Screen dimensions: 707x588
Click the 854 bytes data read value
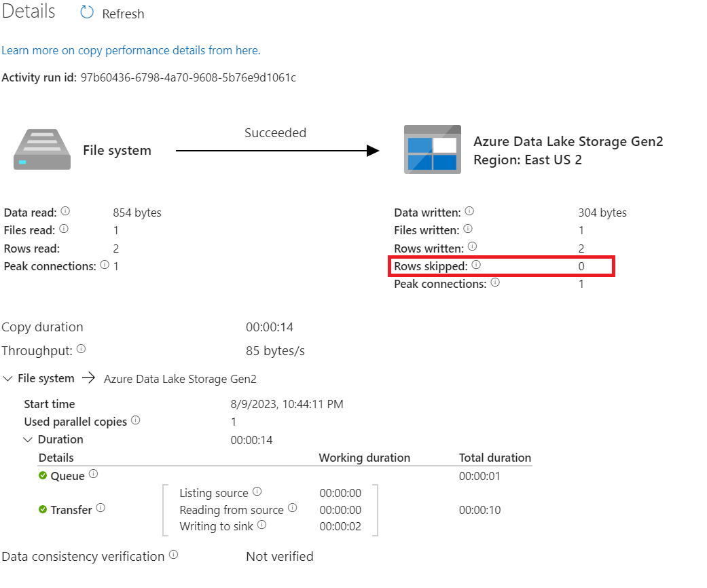137,213
